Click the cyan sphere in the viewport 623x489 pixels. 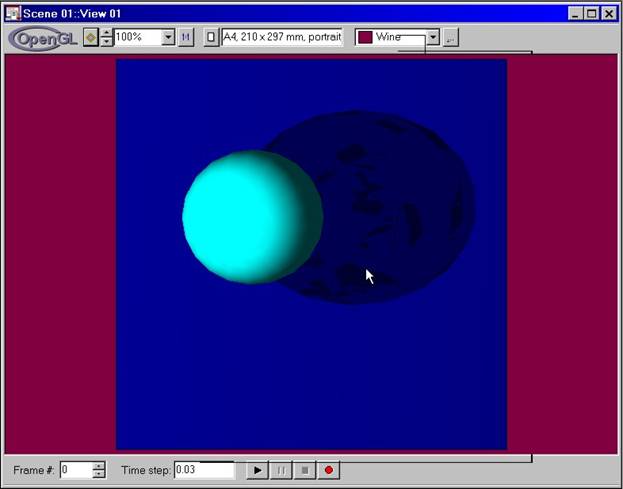point(250,217)
